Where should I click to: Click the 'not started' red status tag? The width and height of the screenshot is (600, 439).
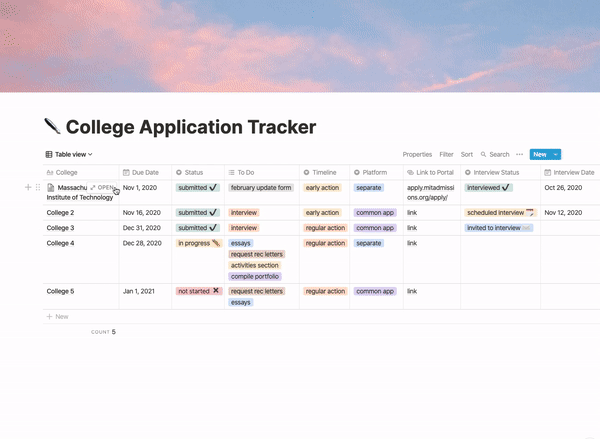(198, 291)
